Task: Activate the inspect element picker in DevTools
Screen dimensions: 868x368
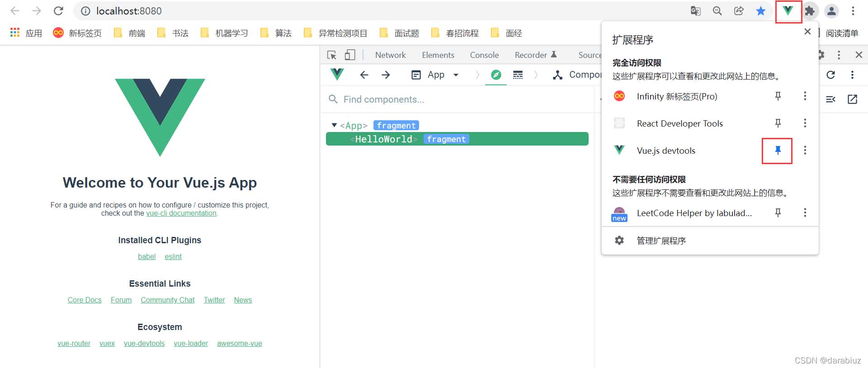Action: pos(332,55)
